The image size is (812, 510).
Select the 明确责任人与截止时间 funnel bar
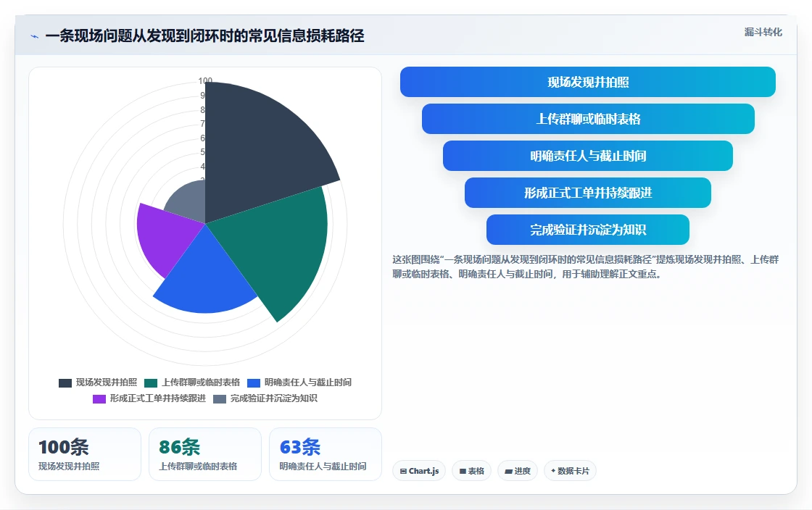588,156
